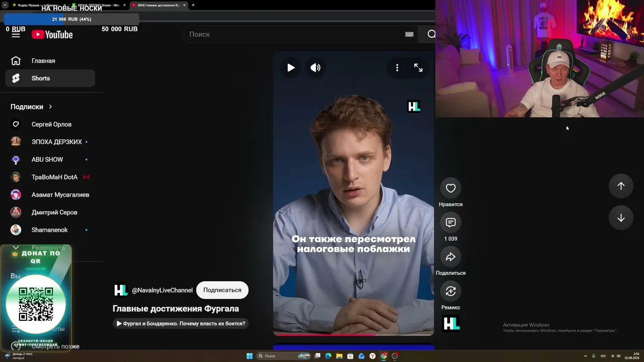The height and width of the screenshot is (362, 644).
Task: Open the browser tab search dropdown
Action: [5, 5]
